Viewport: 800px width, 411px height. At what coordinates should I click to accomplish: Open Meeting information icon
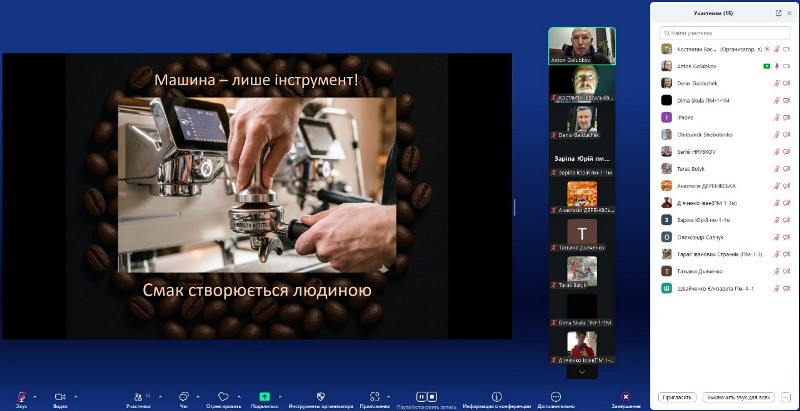pos(496,397)
